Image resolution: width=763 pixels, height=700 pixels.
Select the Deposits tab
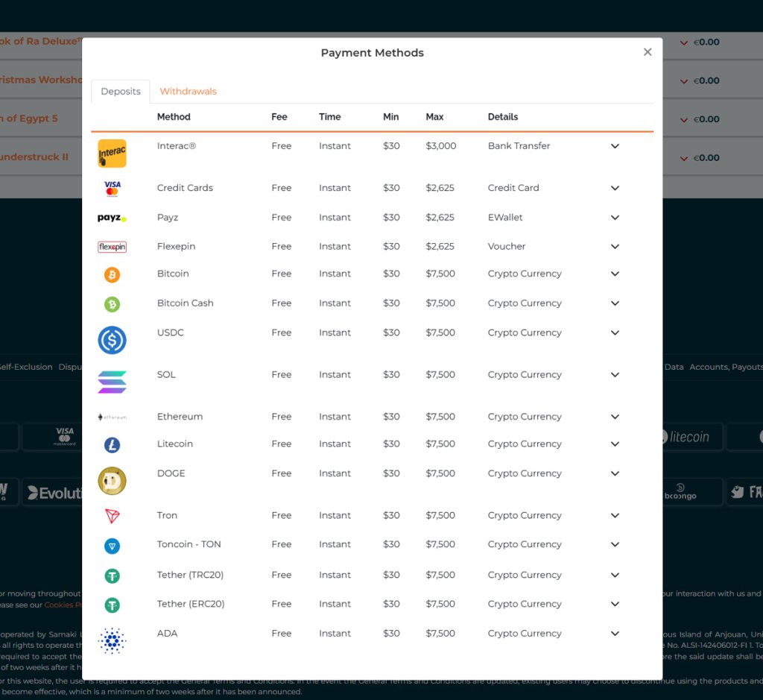click(x=120, y=91)
